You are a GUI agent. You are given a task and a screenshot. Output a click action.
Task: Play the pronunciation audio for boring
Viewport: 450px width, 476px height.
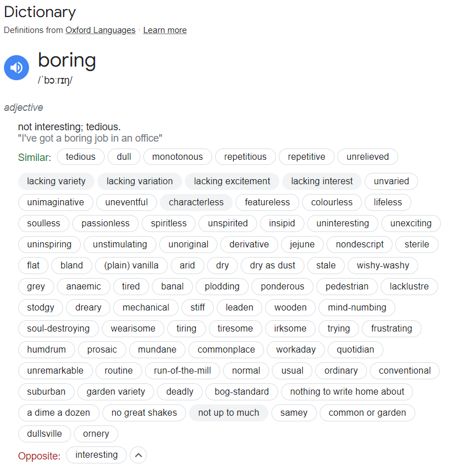[x=16, y=68]
